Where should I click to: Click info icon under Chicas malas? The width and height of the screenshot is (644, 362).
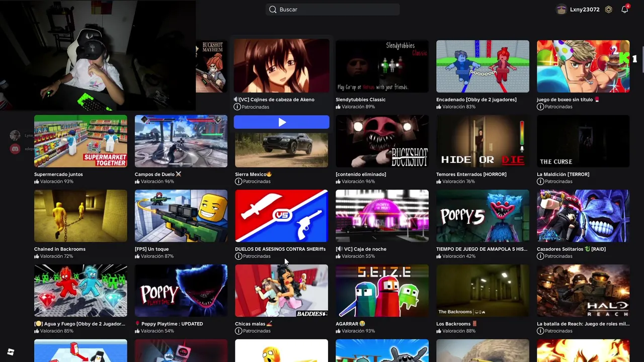(238, 331)
